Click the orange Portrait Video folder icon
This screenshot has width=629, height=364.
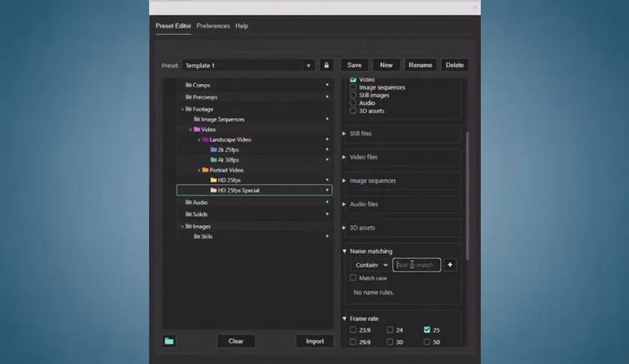pyautogui.click(x=205, y=170)
